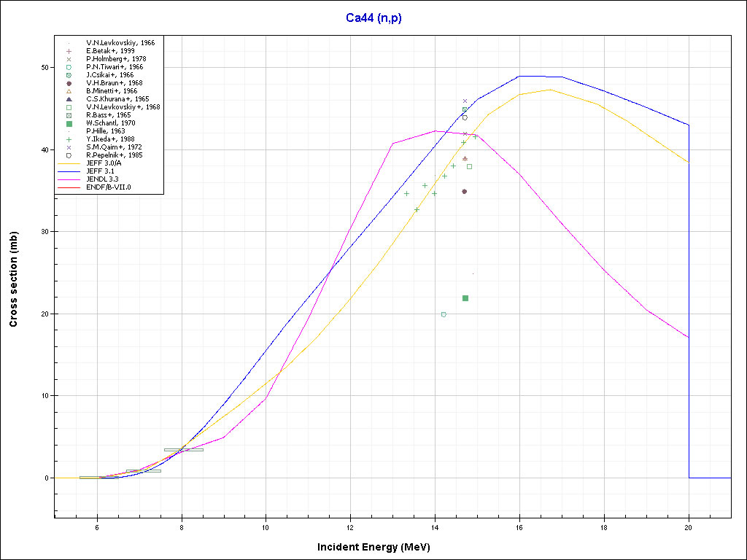The image size is (747, 560).
Task: Click the R.Bass+ 1965 legend symbol
Action: tap(68, 115)
